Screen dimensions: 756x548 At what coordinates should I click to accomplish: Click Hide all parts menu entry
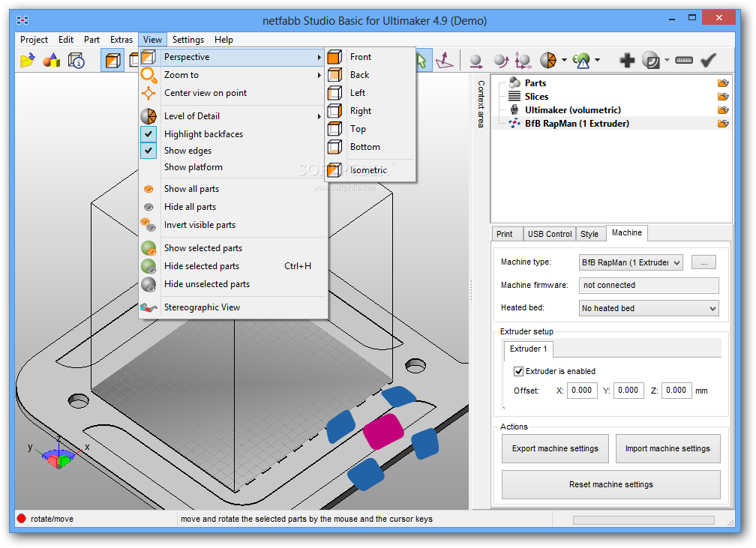tap(232, 207)
